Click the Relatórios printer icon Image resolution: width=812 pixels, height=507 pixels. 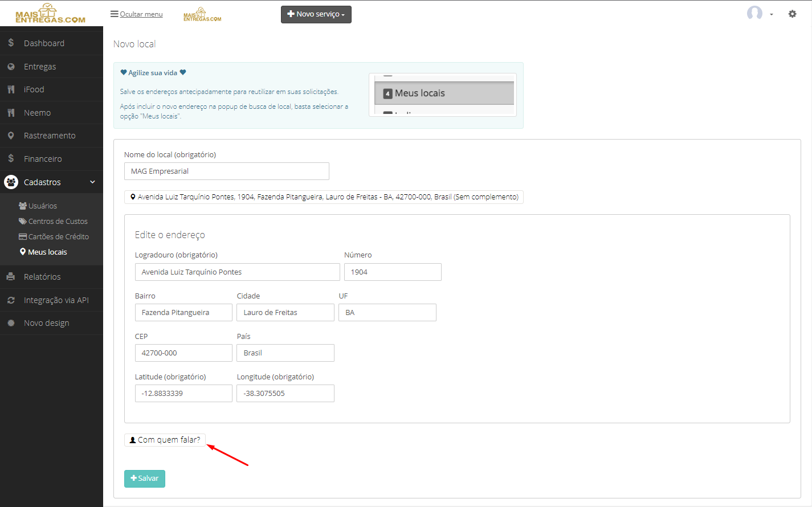tap(11, 277)
